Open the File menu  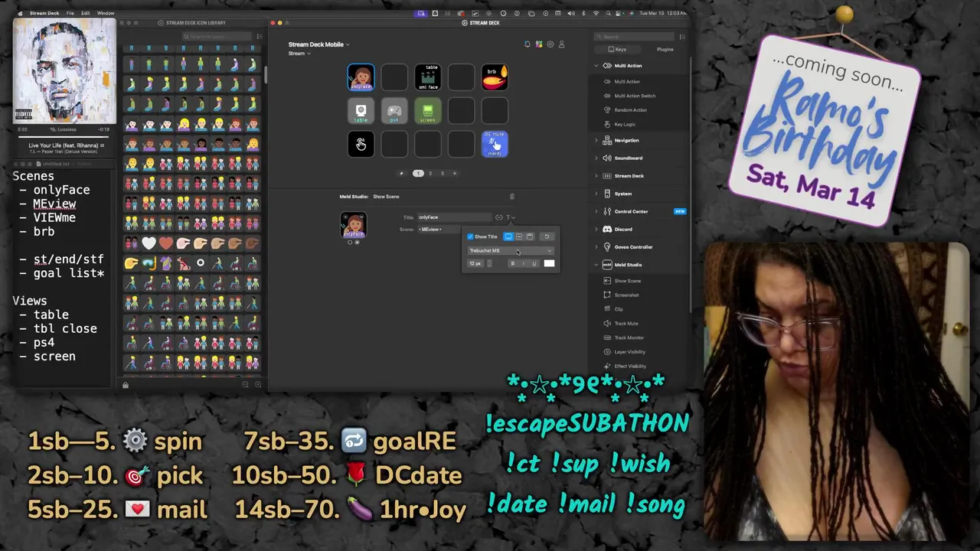click(70, 13)
